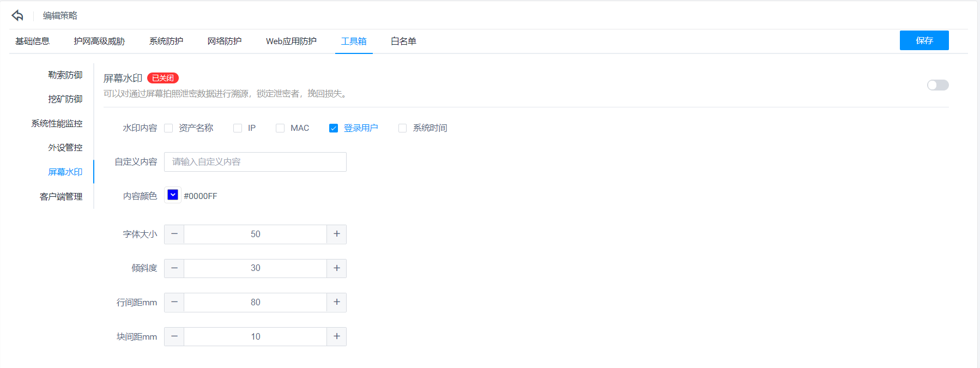Switch to 系统防护 tab
Viewport: 980px width, 368px height.
click(166, 41)
